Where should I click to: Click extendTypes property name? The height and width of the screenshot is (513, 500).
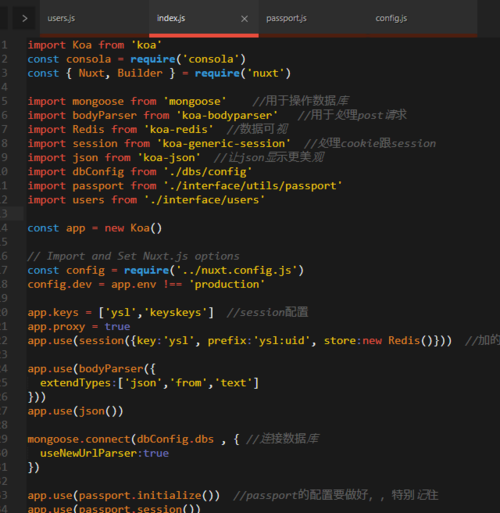pos(75,383)
